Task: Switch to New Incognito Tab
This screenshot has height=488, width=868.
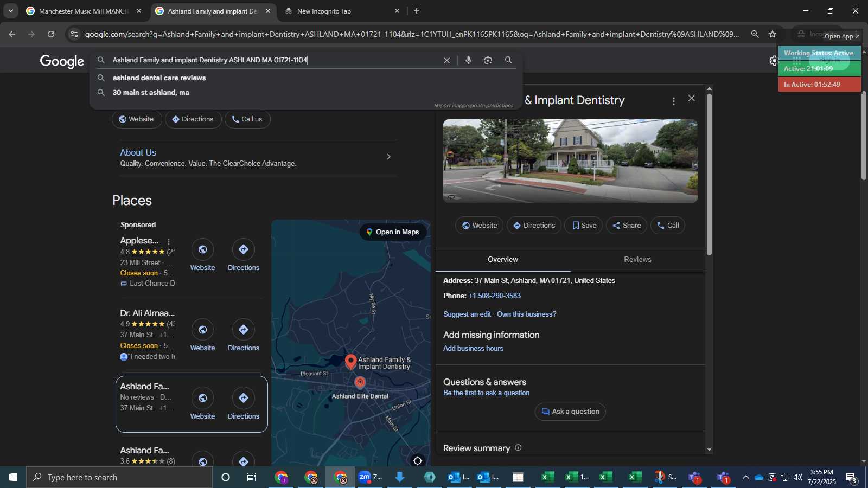Action: point(342,11)
